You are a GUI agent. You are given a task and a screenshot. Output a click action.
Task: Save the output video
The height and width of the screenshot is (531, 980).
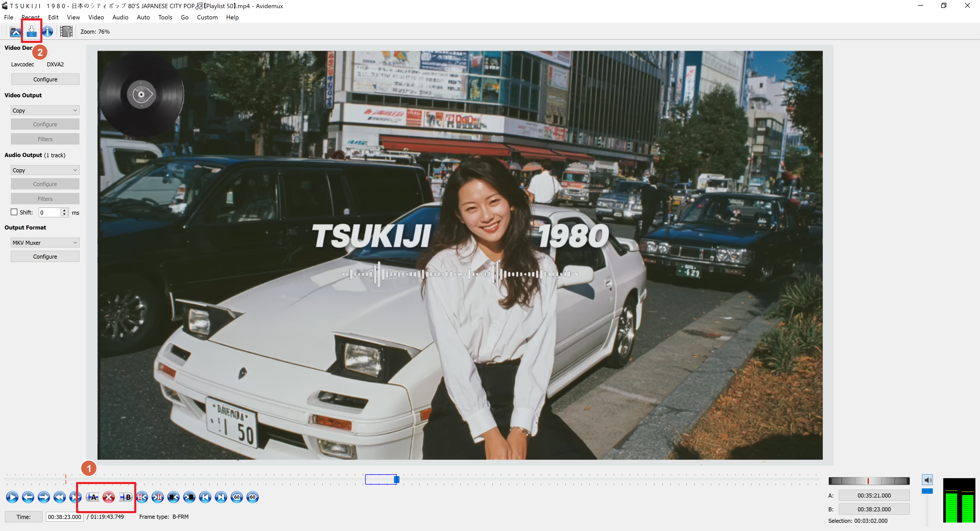(x=31, y=32)
